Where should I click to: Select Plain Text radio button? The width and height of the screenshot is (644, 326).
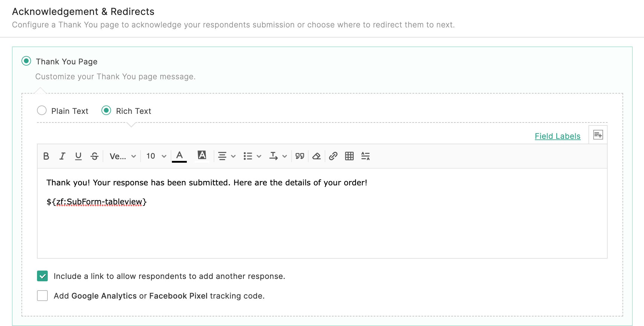point(41,111)
